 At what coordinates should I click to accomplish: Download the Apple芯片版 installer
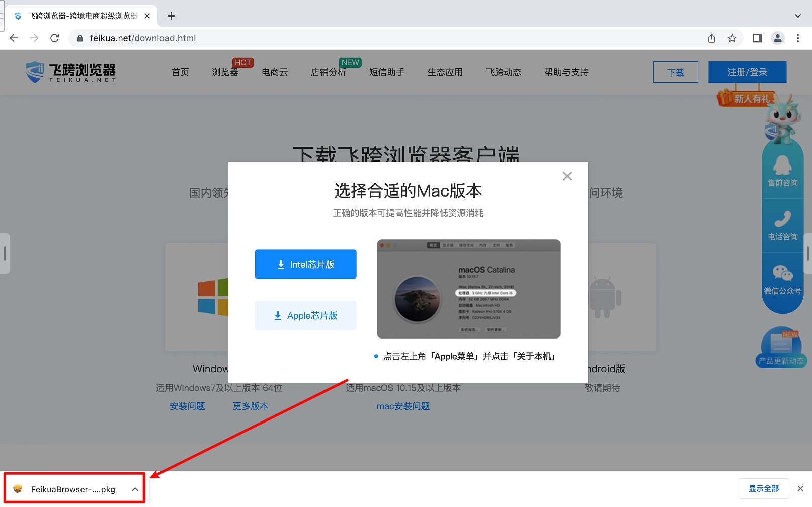point(306,316)
